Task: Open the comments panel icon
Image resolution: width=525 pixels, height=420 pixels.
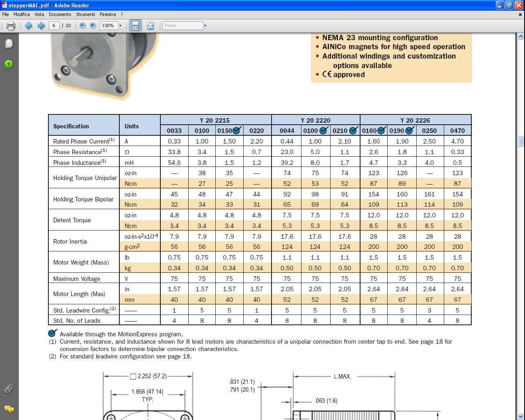Action: coord(9,409)
